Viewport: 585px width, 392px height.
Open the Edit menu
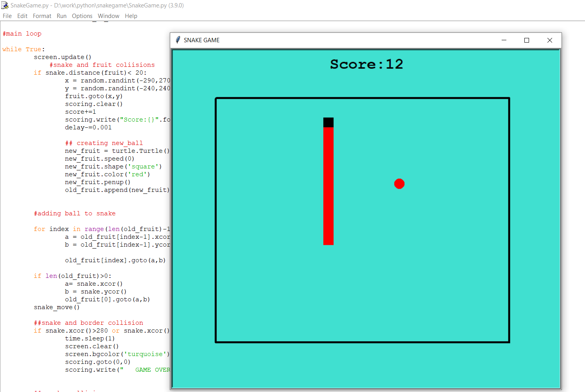(22, 16)
